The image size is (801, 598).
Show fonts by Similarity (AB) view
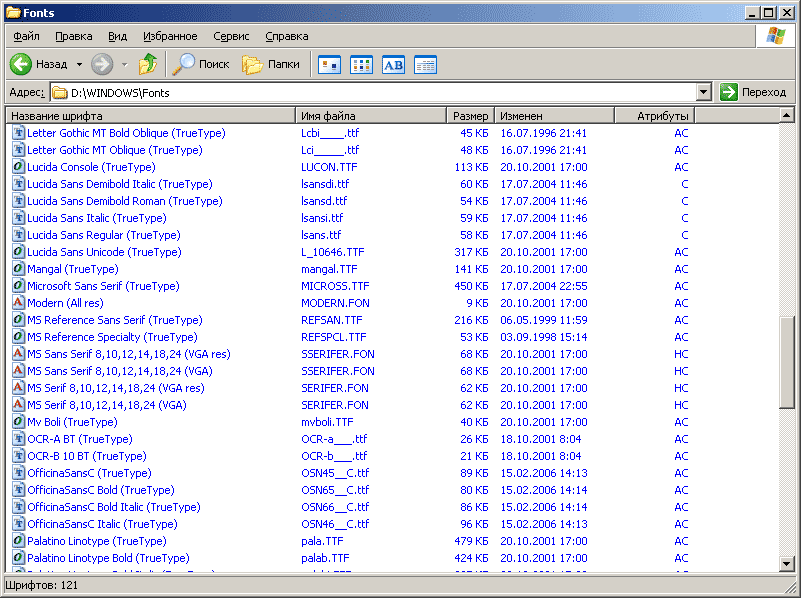tap(393, 65)
